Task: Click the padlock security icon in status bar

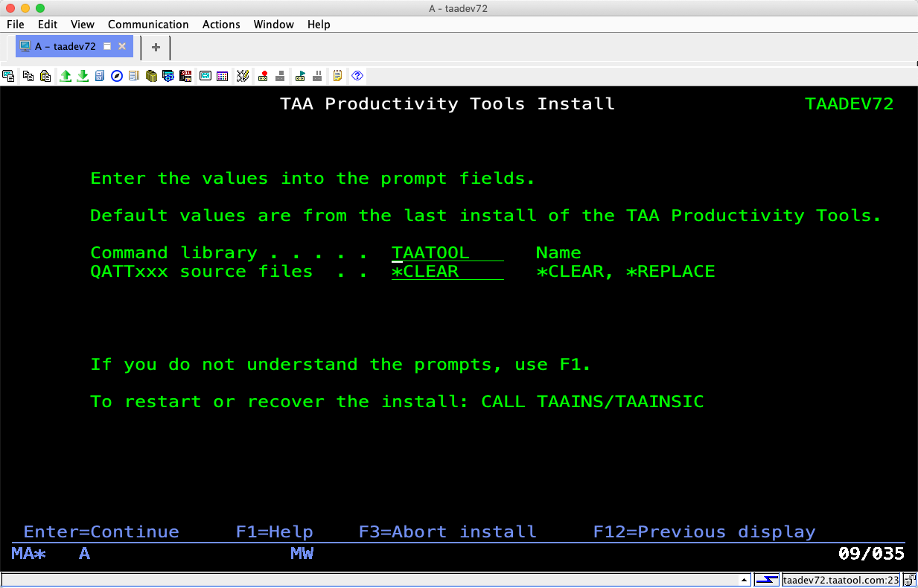Action: tap(910, 580)
